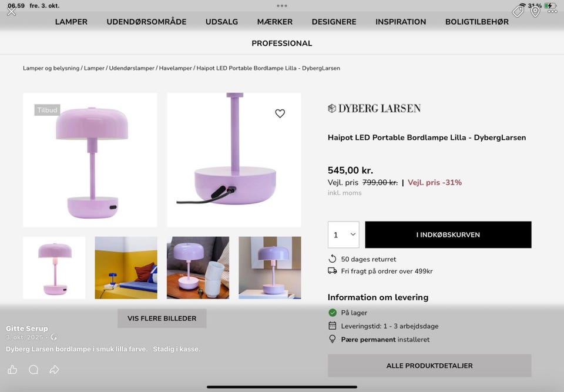This screenshot has height=392, width=564.
Task: Click the Dyberg Larsen brand logo
Action: [374, 108]
